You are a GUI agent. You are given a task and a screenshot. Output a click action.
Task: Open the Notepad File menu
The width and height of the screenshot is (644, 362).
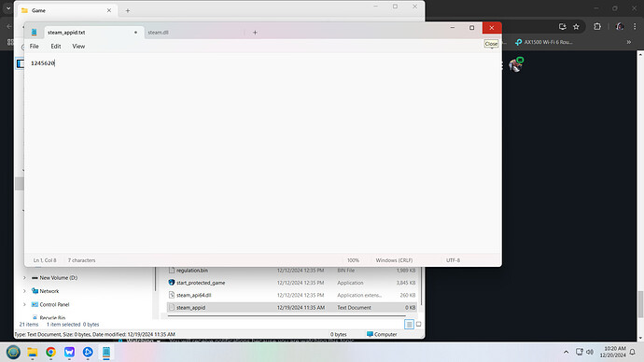coord(35,47)
